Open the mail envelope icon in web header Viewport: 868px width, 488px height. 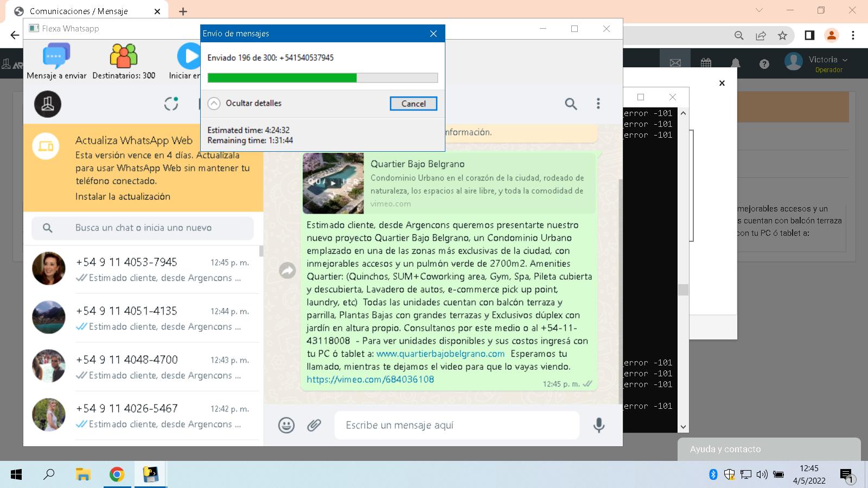[675, 63]
